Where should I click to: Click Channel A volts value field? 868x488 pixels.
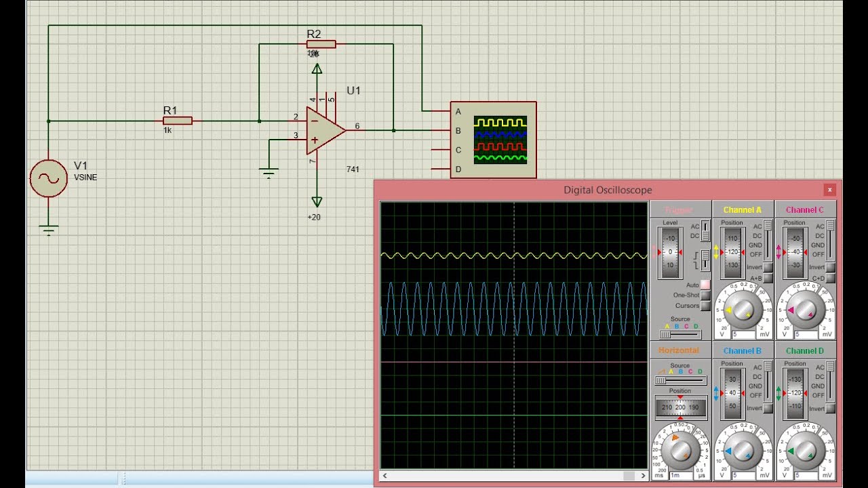(743, 334)
